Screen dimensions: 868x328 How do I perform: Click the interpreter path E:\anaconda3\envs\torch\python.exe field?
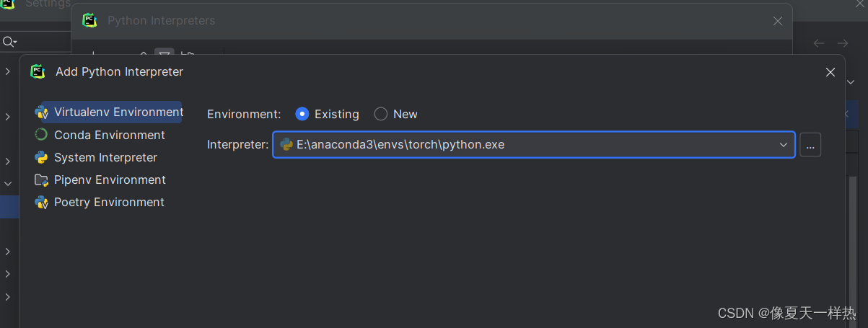pos(533,144)
